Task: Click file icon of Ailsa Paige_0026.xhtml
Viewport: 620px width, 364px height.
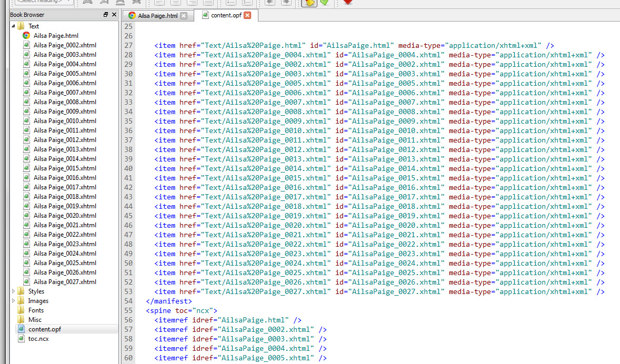Action: coord(26,272)
